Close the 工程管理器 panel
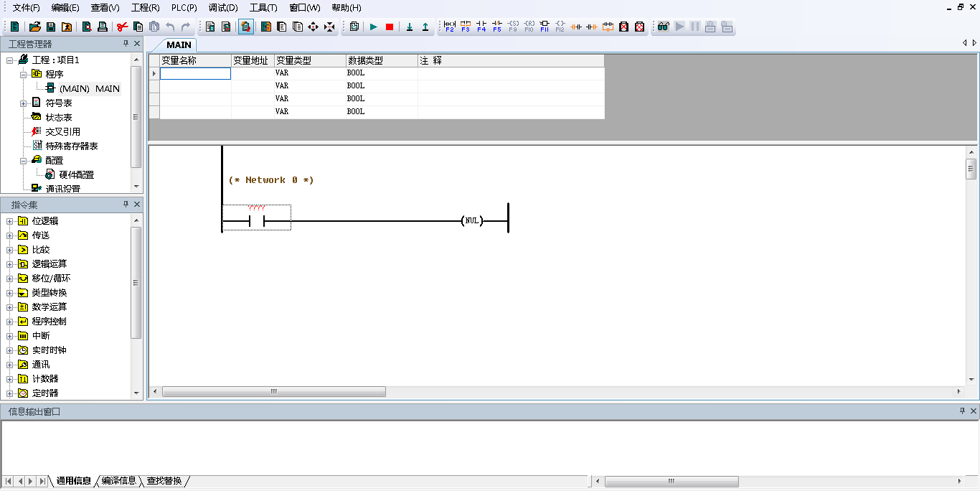 (x=137, y=44)
